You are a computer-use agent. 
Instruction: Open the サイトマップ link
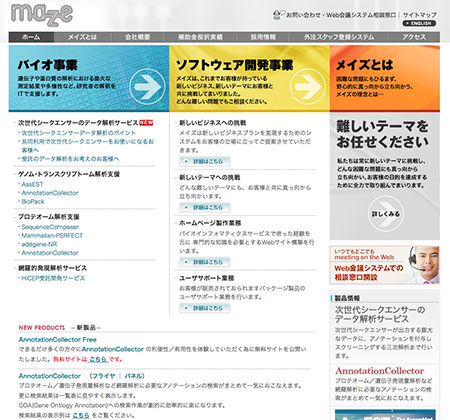[x=419, y=15]
